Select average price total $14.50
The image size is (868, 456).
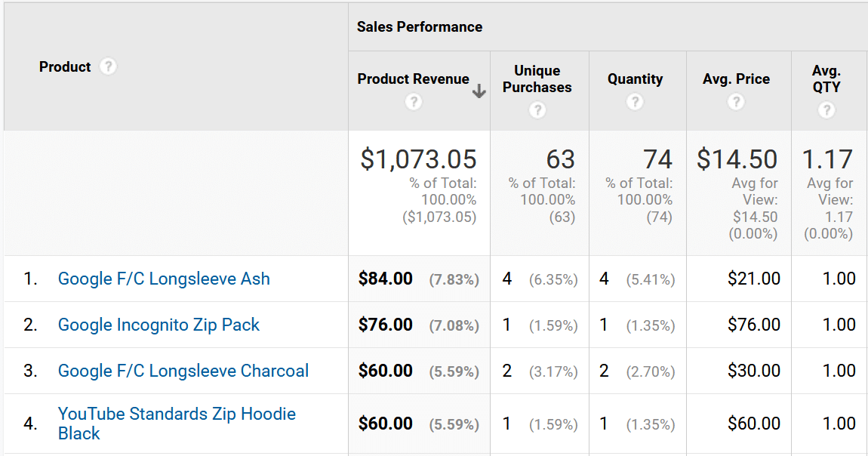[x=737, y=159]
